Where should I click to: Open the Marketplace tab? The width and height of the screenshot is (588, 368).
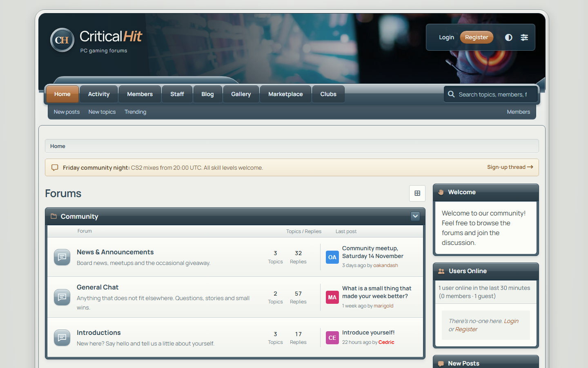(285, 94)
